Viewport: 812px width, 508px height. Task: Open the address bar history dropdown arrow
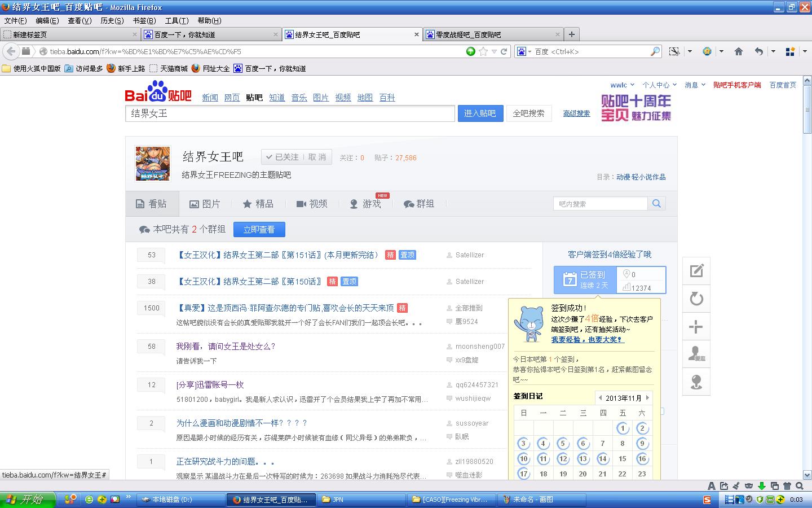494,51
